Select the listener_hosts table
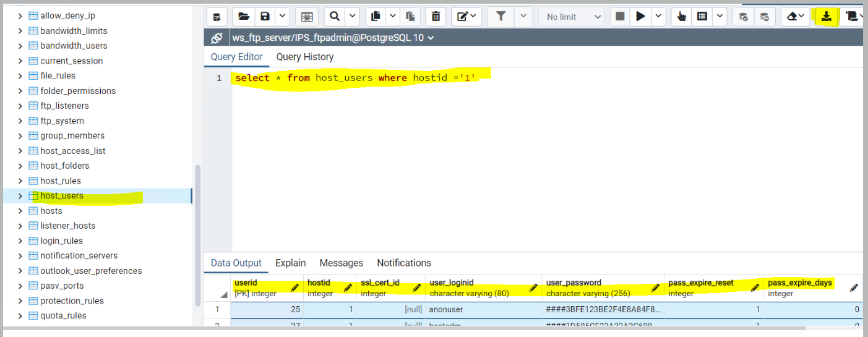 point(68,226)
